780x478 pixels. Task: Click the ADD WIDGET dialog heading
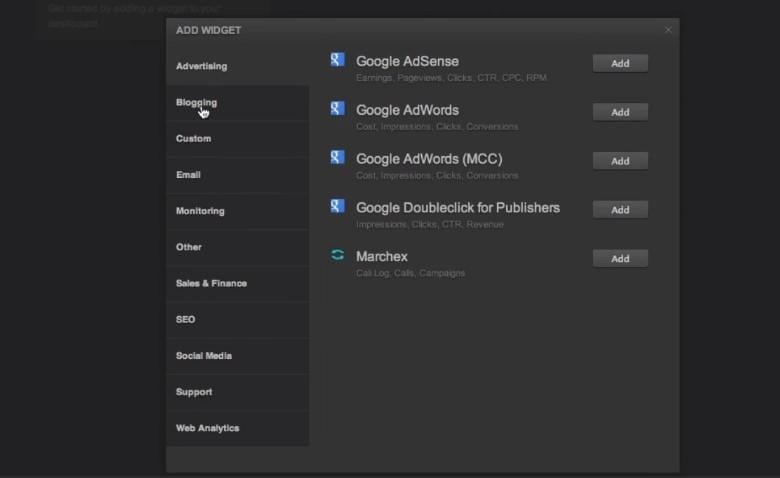208,30
